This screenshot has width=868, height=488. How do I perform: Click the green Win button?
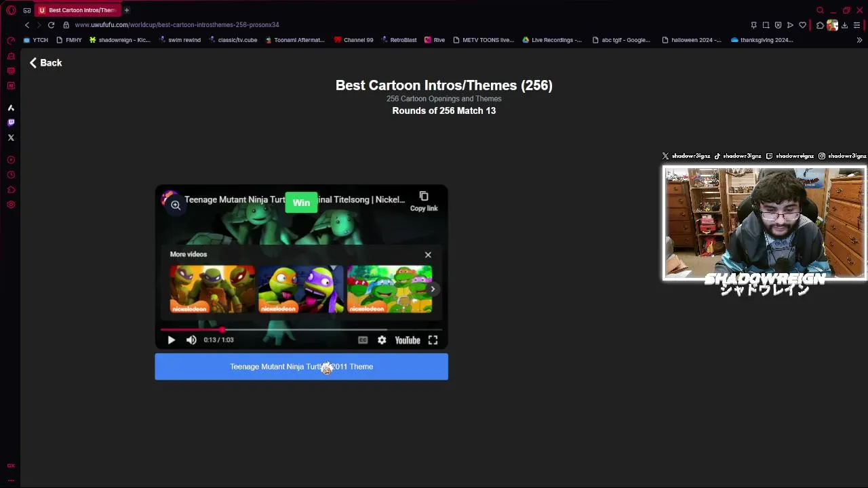[301, 203]
